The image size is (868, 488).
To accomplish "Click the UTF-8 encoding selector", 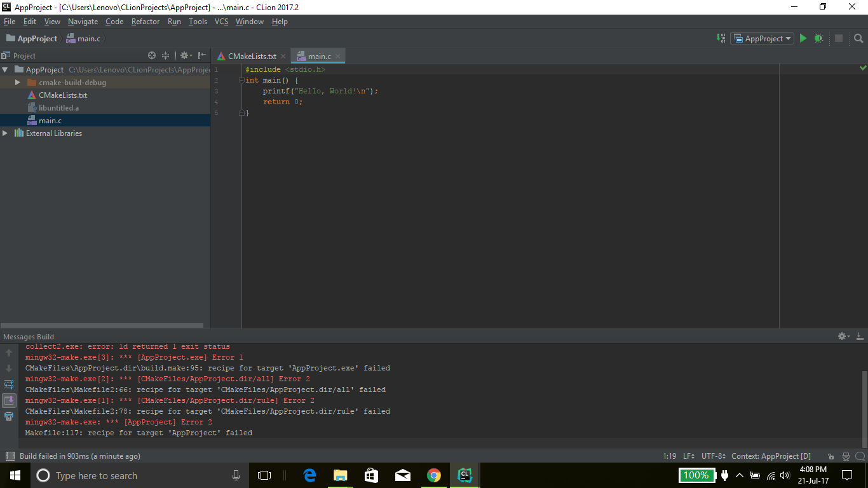I will [x=713, y=456].
